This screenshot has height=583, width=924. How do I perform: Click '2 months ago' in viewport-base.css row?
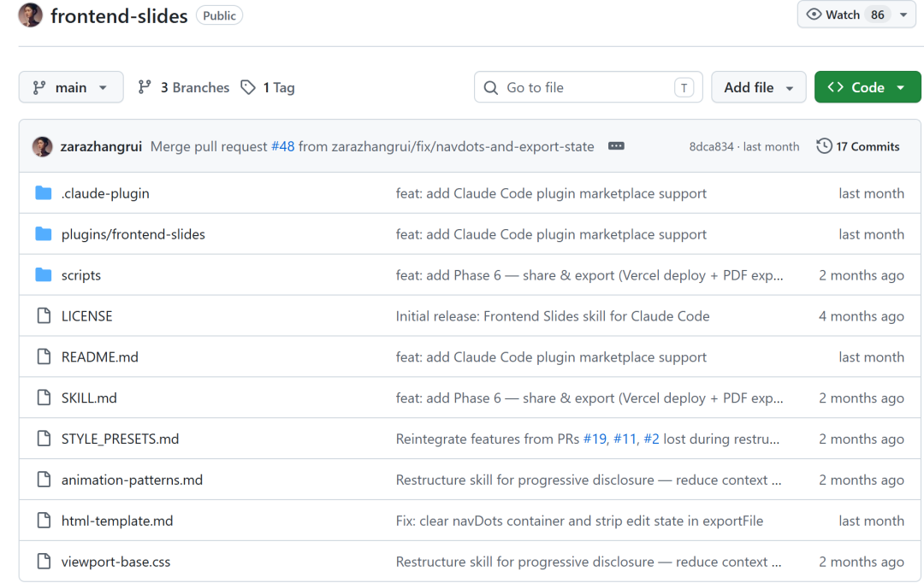point(861,562)
